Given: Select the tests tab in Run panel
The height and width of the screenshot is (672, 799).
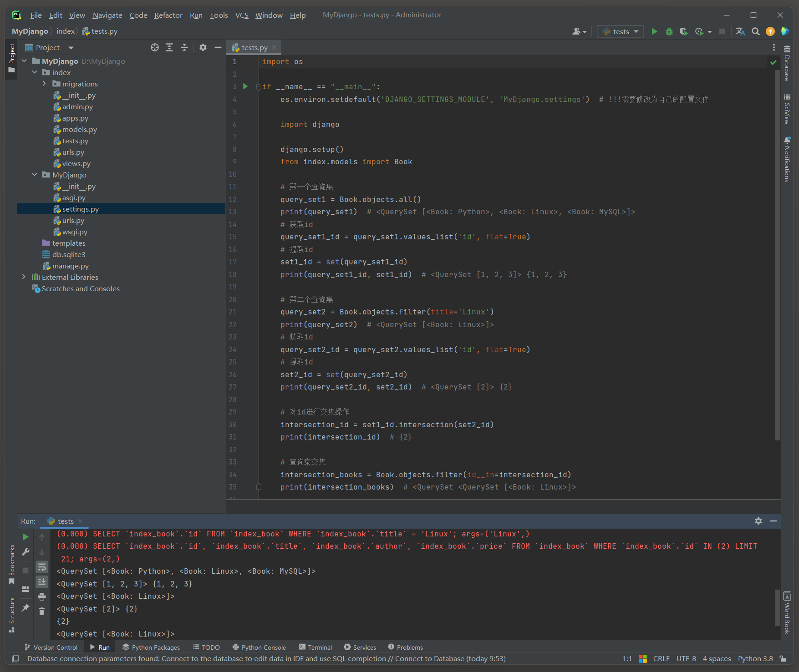Looking at the screenshot, I should 66,521.
